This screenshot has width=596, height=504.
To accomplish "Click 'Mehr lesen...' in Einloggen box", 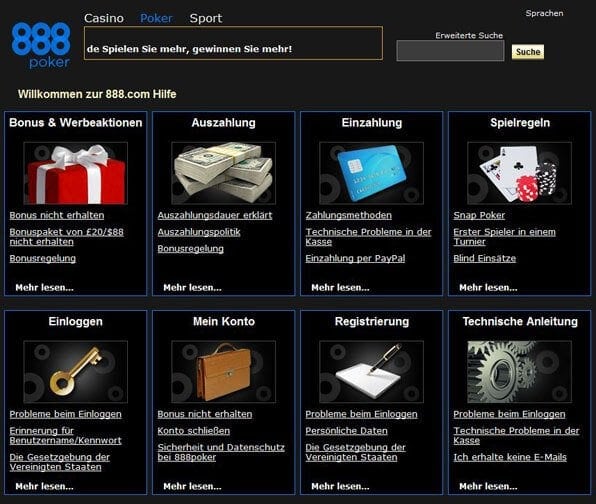I will pos(44,487).
